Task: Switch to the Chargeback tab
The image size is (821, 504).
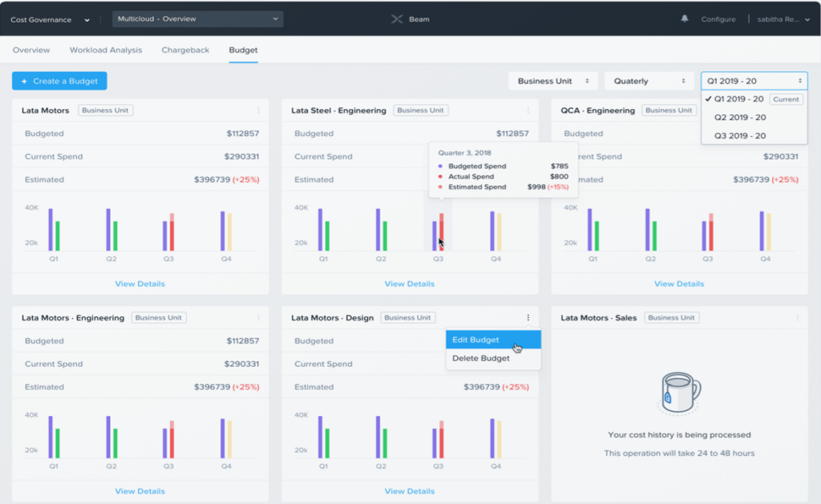Action: point(186,50)
